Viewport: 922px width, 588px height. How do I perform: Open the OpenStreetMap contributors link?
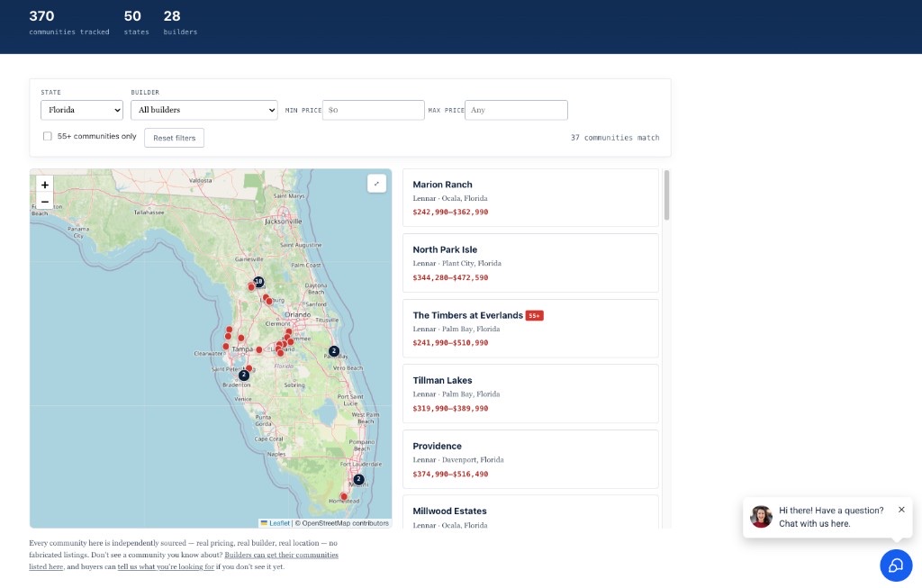pyautogui.click(x=345, y=523)
